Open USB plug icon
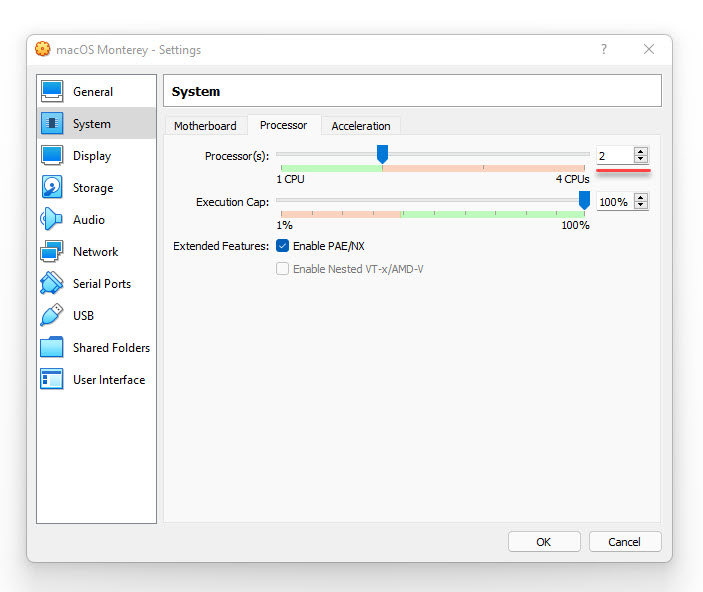This screenshot has height=592, width=703. coord(52,315)
